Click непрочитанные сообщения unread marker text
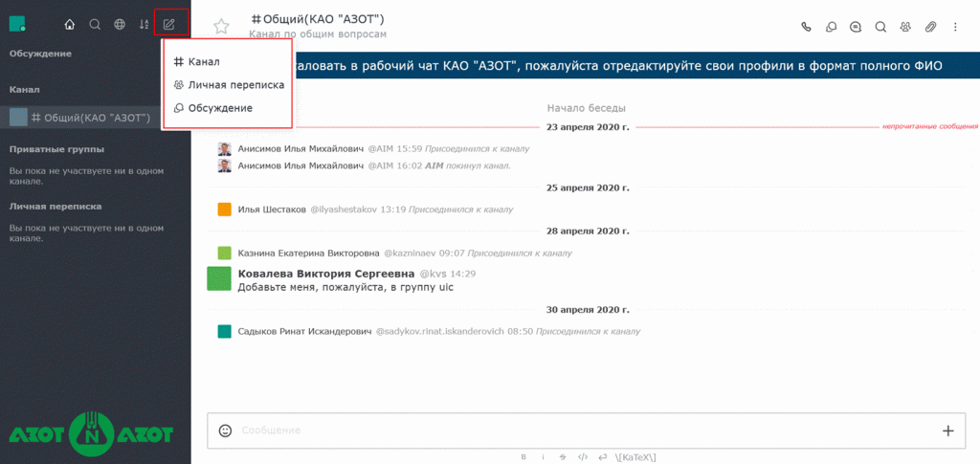The width and height of the screenshot is (980, 464). click(x=930, y=126)
